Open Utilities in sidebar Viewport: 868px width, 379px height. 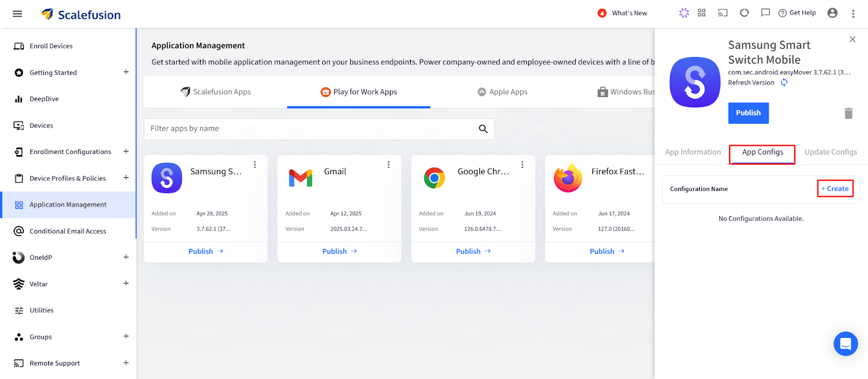42,311
